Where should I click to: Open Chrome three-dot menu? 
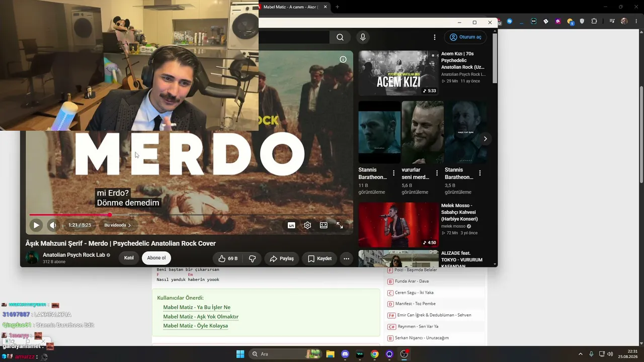(x=636, y=21)
